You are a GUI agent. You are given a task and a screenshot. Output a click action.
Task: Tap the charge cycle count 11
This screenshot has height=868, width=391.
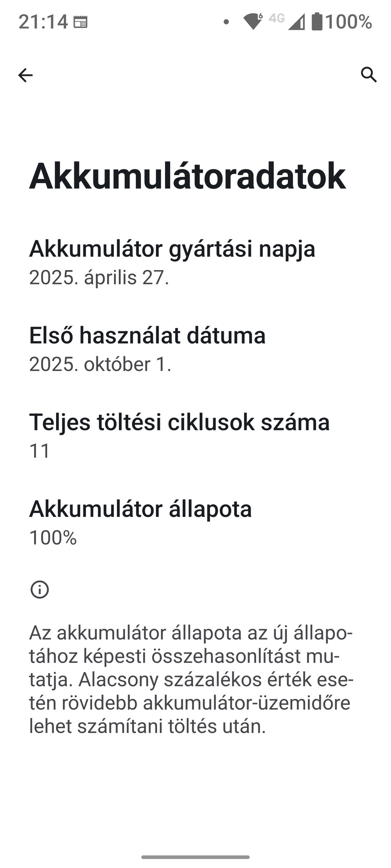pos(39,451)
